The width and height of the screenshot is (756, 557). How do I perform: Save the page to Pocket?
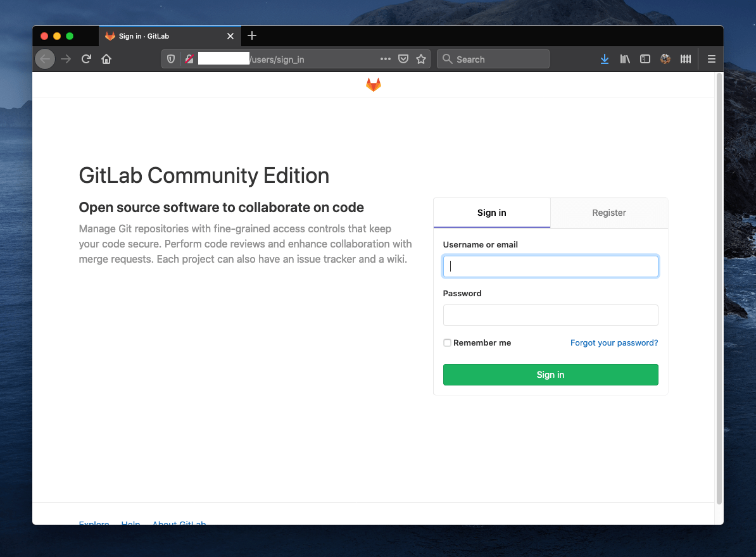(403, 59)
